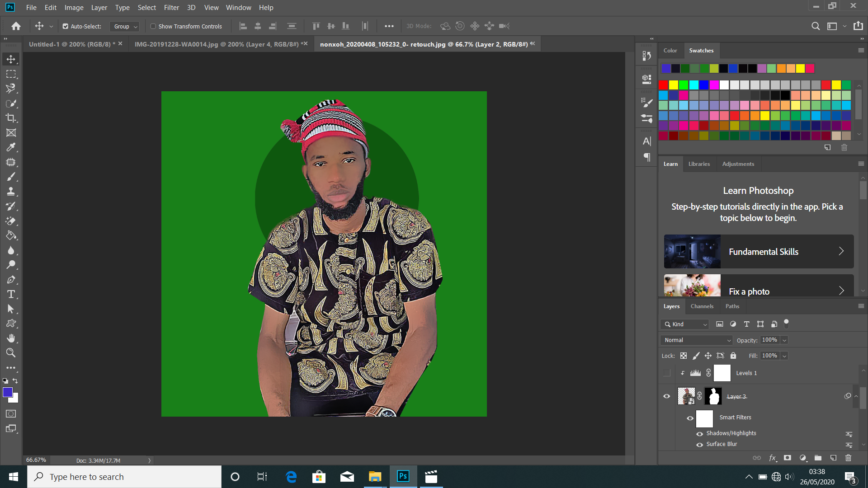Image resolution: width=868 pixels, height=488 pixels.
Task: Open the Character panel icon
Action: click(646, 141)
